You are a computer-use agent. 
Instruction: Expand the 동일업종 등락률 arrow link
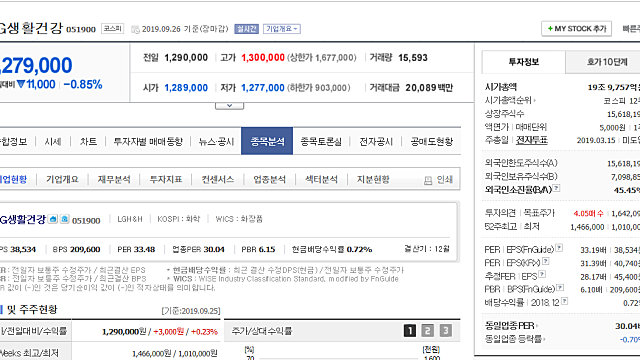point(515,339)
